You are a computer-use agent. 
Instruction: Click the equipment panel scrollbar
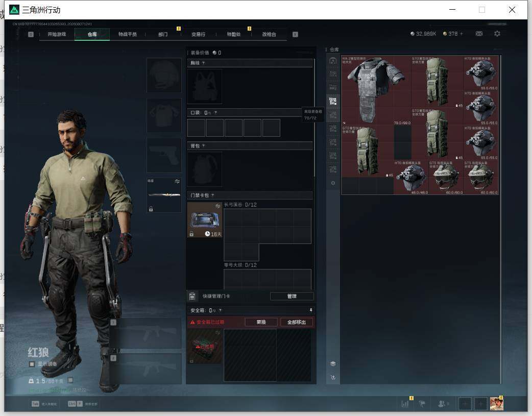(315, 117)
